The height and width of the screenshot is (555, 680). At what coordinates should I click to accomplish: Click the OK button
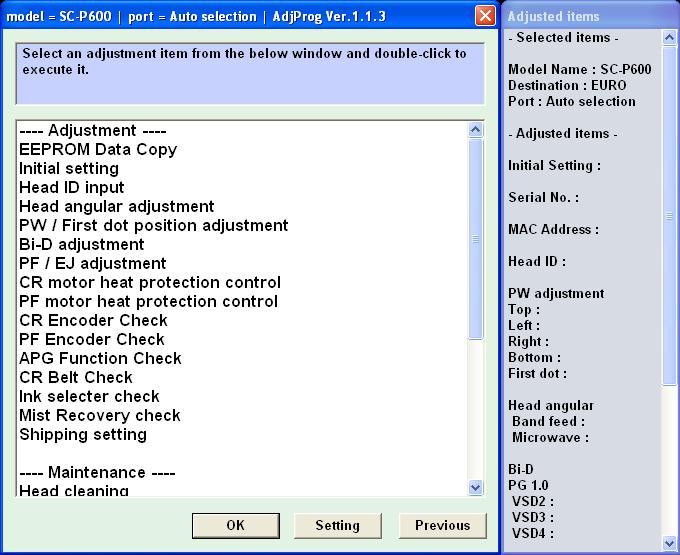pos(235,525)
